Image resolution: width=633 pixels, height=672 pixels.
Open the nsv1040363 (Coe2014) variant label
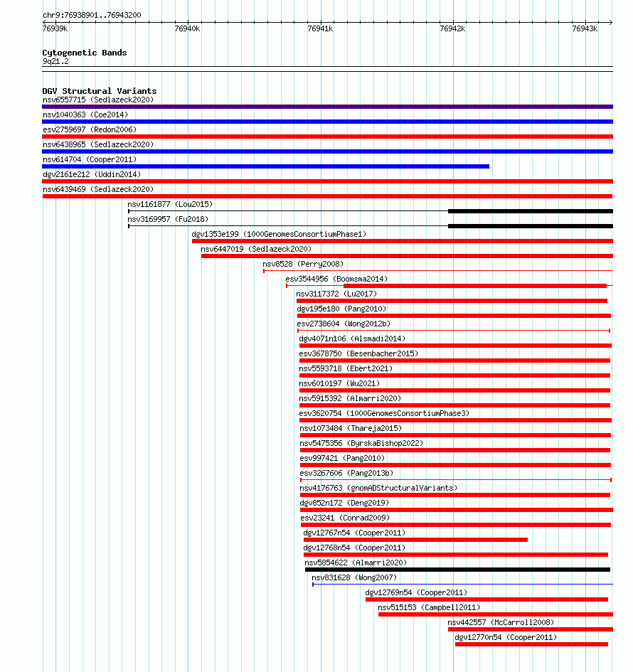(x=85, y=115)
